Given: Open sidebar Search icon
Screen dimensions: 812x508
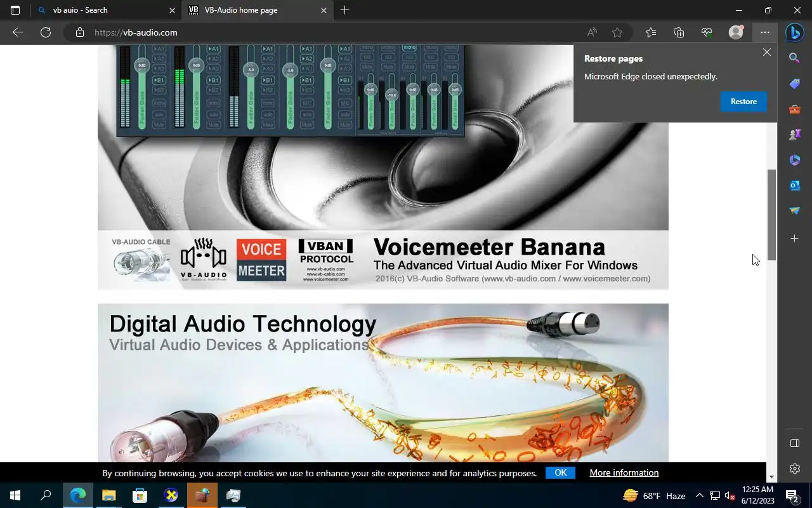Looking at the screenshot, I should [795, 58].
